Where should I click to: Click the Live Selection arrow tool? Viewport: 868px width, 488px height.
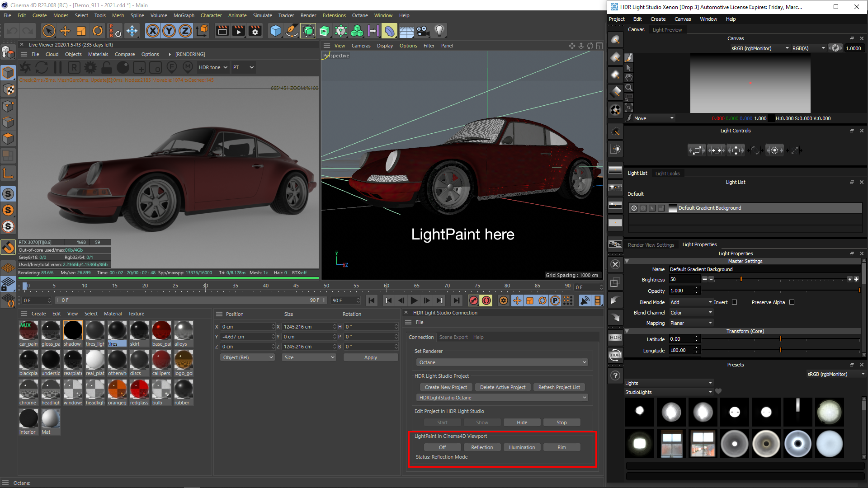click(48, 31)
